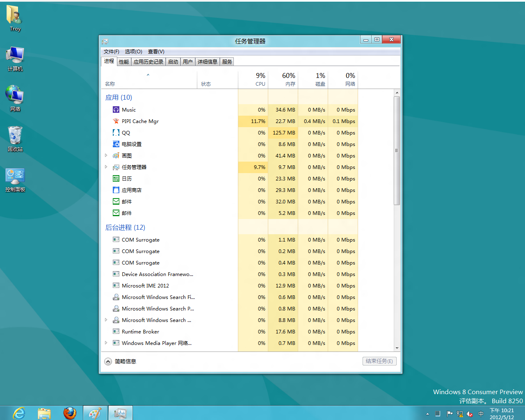Screen dimensions: 525x420
Task: Click the Microsoft IME 2012 icon
Action: coord(116,285)
